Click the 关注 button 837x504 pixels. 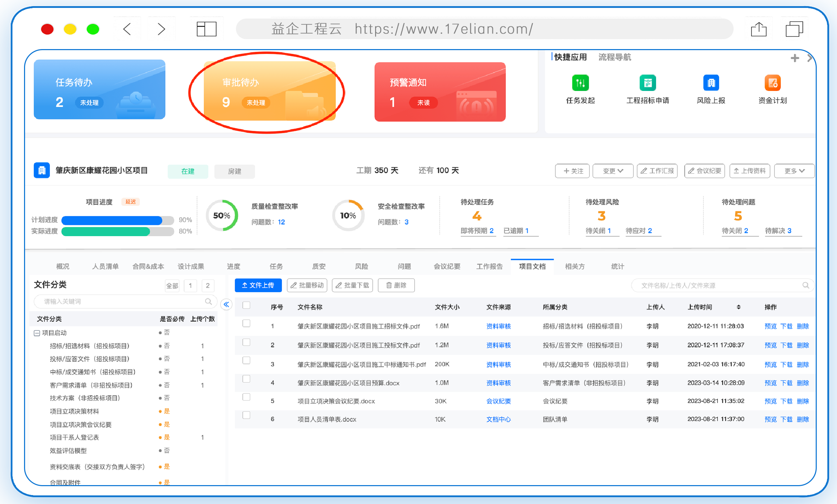[x=572, y=171]
